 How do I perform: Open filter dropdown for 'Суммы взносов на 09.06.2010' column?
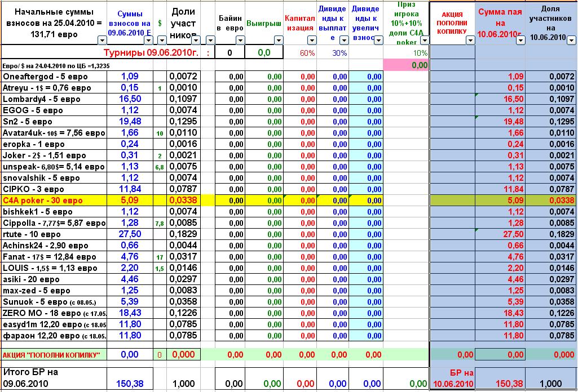148,40
